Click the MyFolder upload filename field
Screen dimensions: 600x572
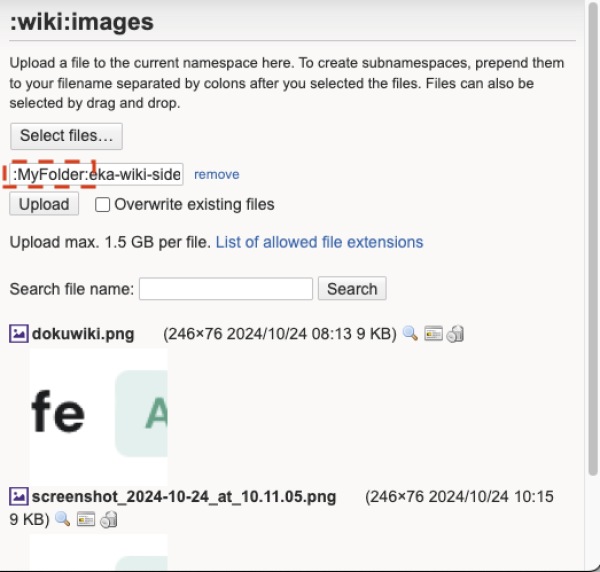pyautogui.click(x=97, y=175)
